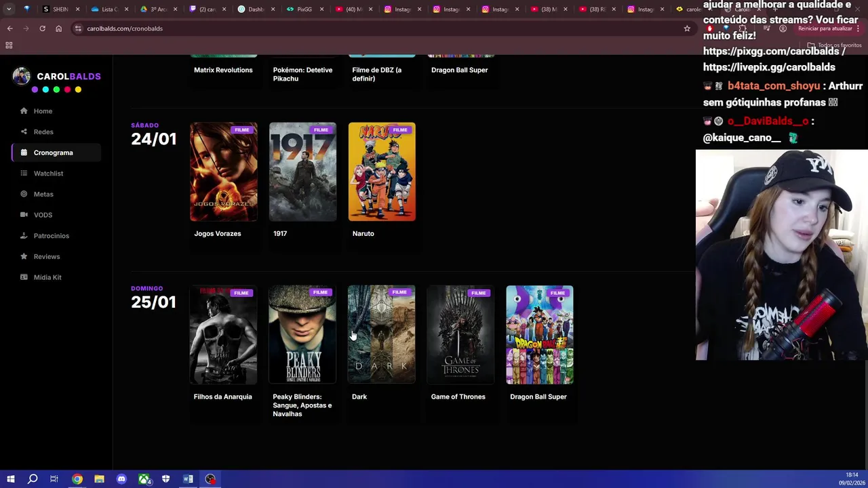Open the Peaky Blinders poster

tap(302, 335)
